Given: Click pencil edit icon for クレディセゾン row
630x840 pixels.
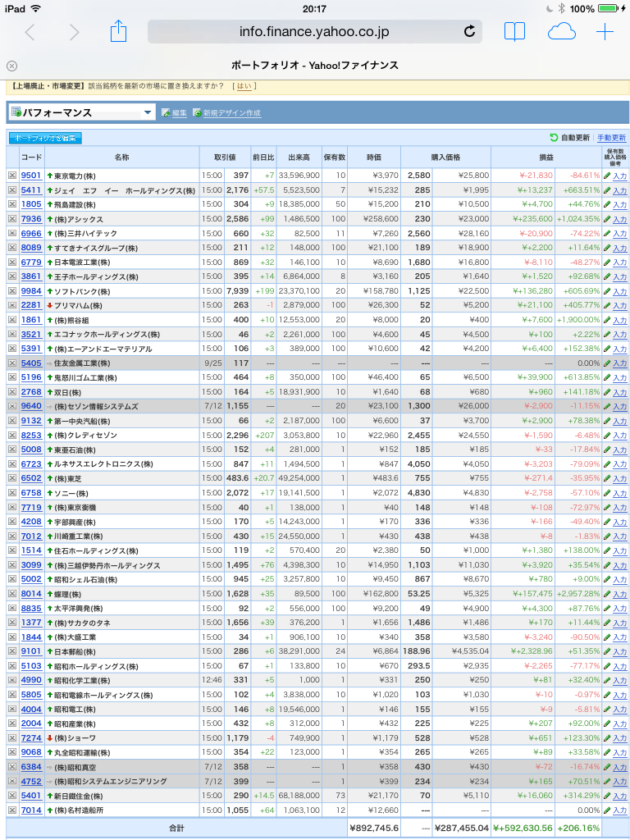Looking at the screenshot, I should [607, 436].
